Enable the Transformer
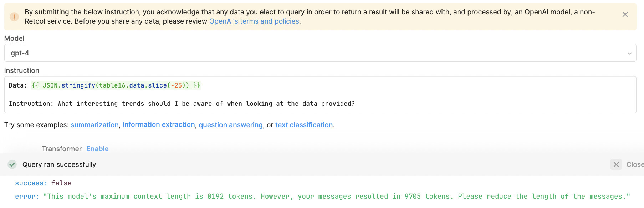This screenshot has height=208, width=644. click(97, 149)
